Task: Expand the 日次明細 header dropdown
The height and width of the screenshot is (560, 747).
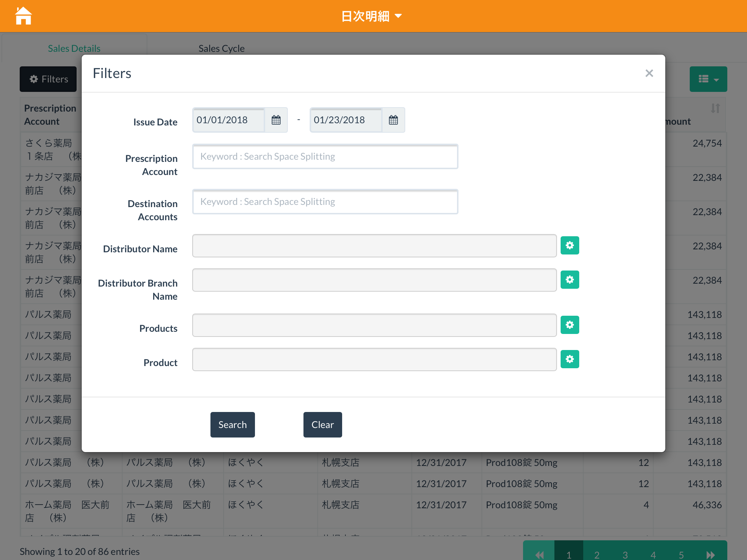Action: point(371,16)
